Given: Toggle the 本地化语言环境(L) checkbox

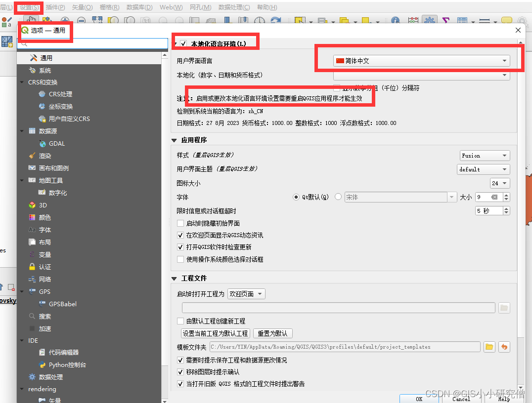Looking at the screenshot, I should tap(183, 43).
